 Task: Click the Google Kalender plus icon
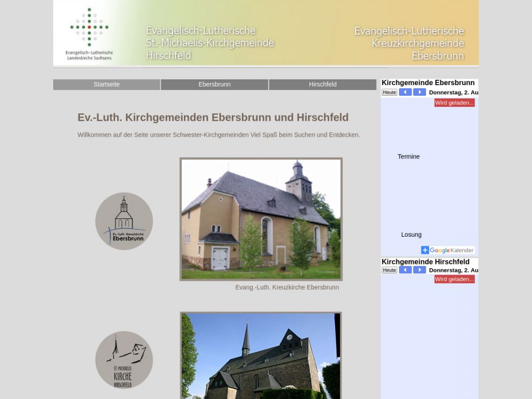coord(425,250)
